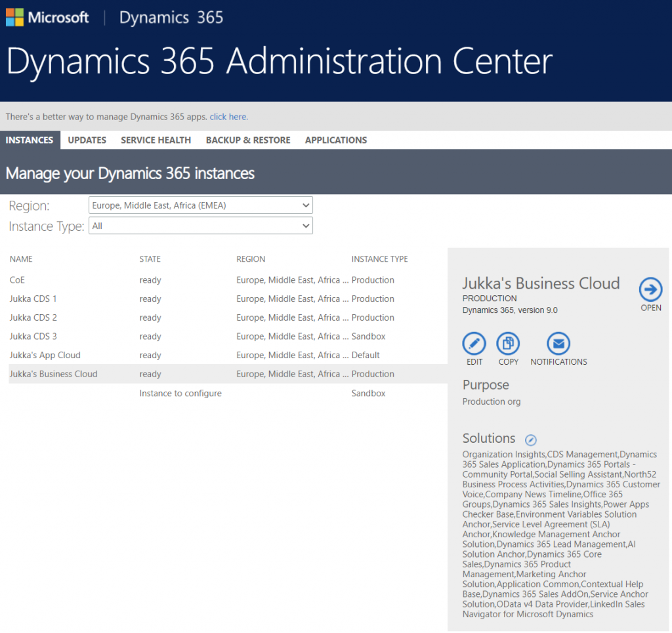Screen dimensions: 672x633
Task: Go to Backup & Restore tab
Action: 248,140
